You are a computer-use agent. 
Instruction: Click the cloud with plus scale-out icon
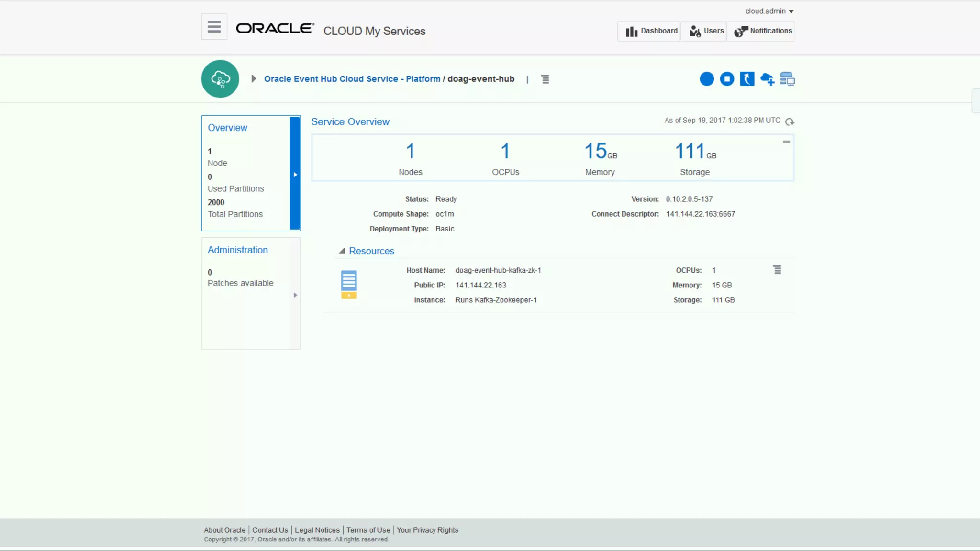pos(767,79)
